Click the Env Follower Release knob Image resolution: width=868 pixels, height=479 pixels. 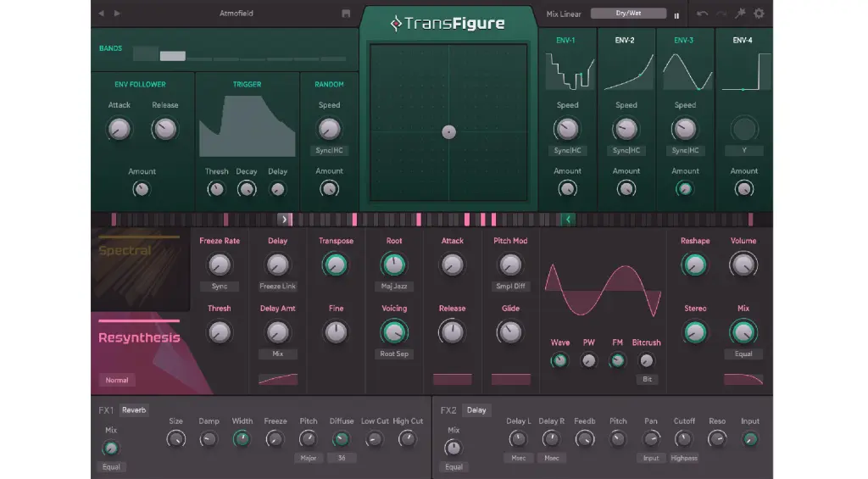(x=164, y=130)
